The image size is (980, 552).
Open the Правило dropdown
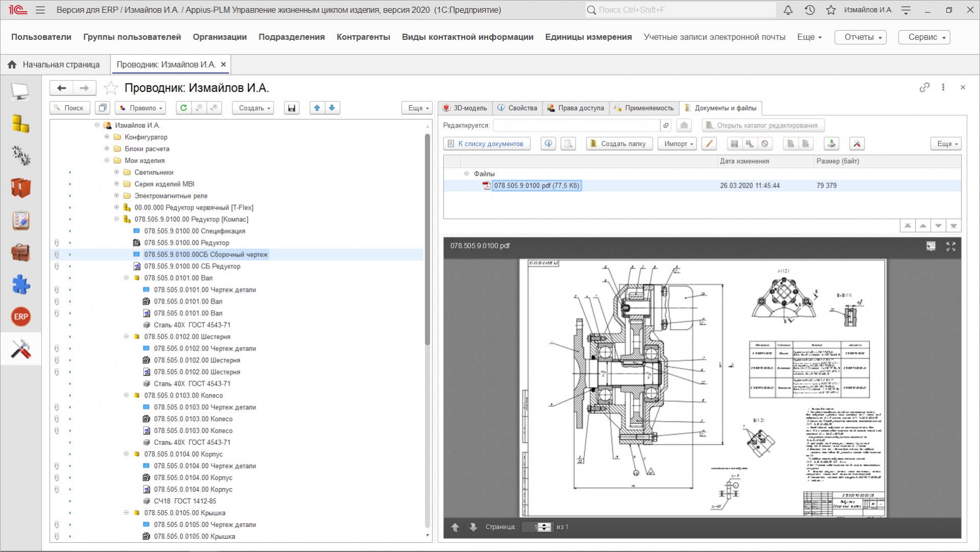tap(141, 108)
